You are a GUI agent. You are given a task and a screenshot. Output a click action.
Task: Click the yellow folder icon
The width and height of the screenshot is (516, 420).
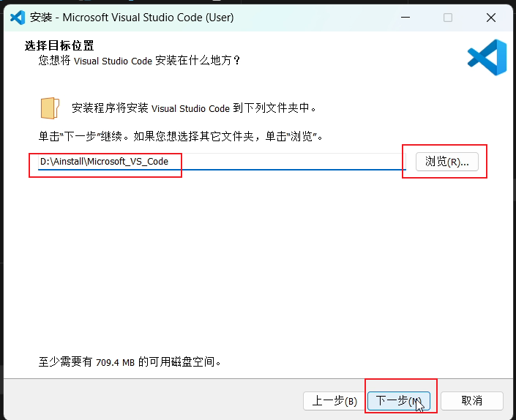click(x=50, y=108)
